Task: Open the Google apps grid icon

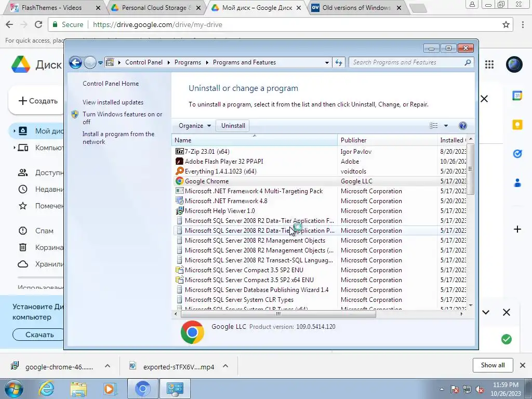Action: [x=489, y=64]
